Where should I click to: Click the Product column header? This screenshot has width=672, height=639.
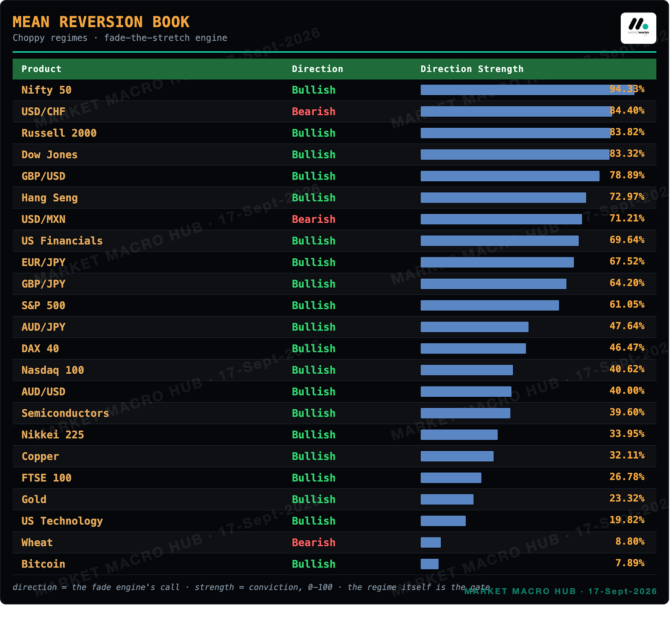click(x=42, y=69)
